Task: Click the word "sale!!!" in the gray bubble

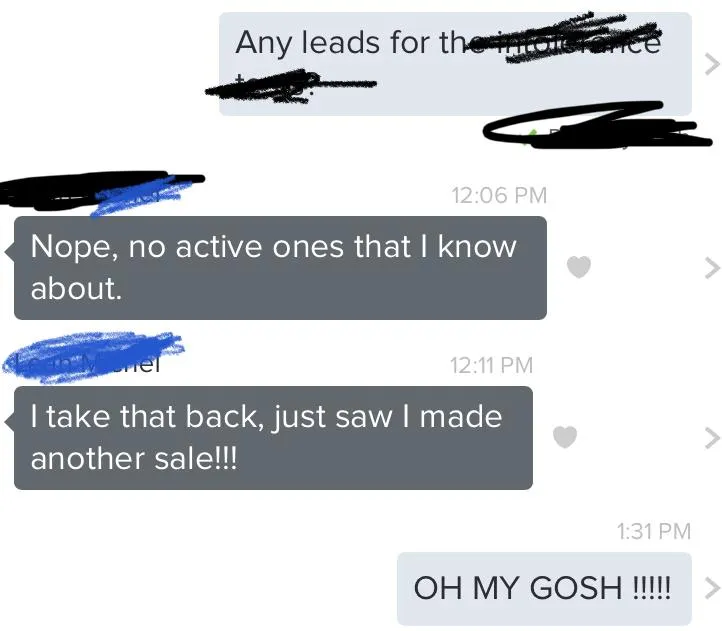Action: tap(196, 459)
